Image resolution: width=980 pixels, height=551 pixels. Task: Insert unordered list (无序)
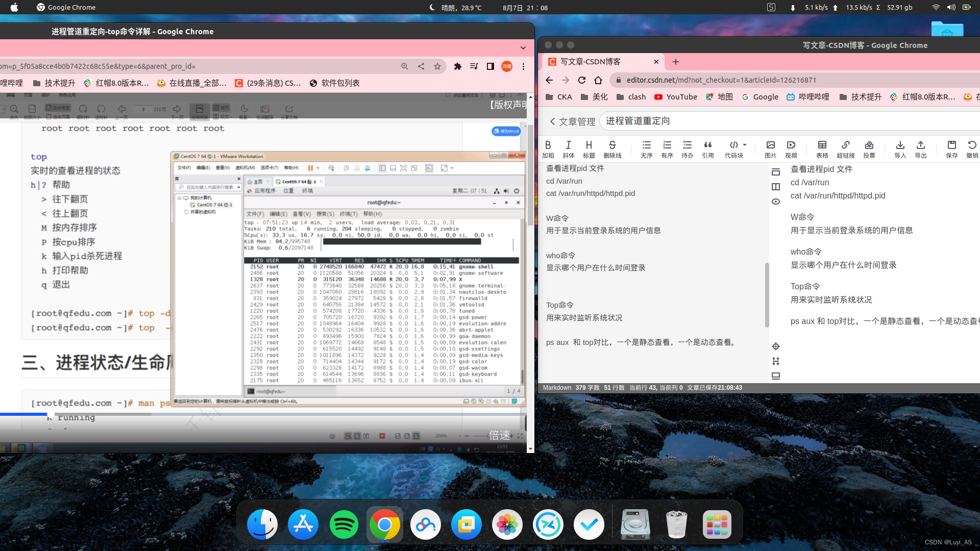[x=647, y=149]
